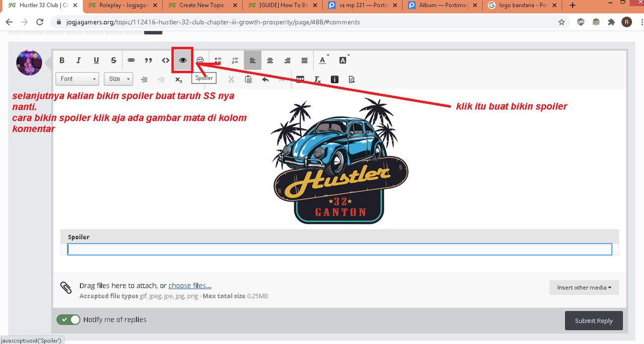Switch to the [GUIDE] How To Be tab
Screen dimensions: 644x344
[282, 5]
